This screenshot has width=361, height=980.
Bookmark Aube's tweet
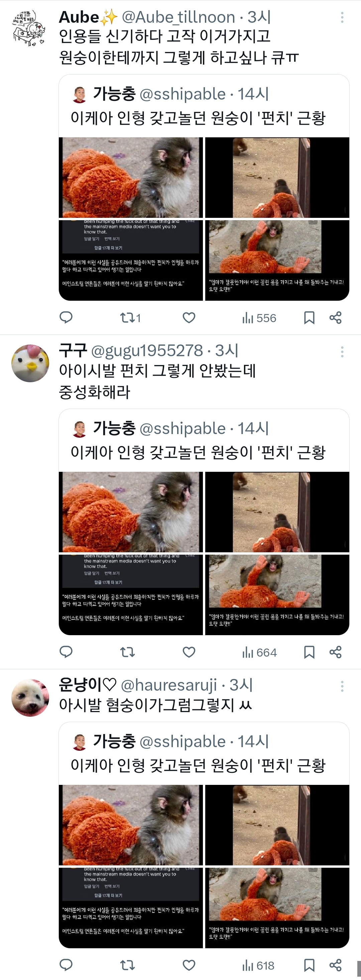[309, 318]
